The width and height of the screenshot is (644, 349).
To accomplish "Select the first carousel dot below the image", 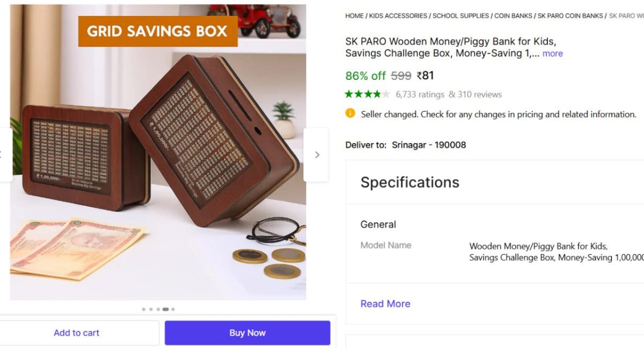I will (143, 309).
